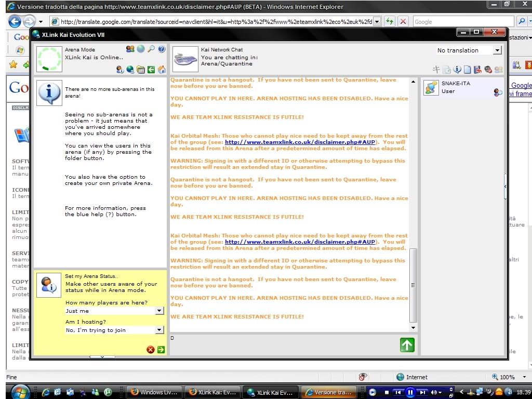Open the recent pages arrow next to Forward
Screen dimensions: 532x399
(41, 22)
